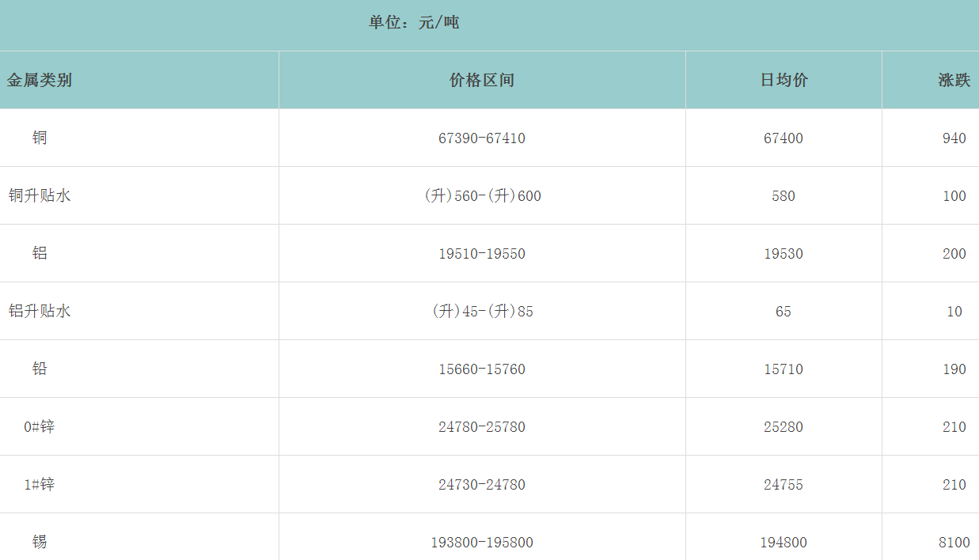Select the 铝升贴水 row label
Screen dimensions: 979x560
(40, 311)
